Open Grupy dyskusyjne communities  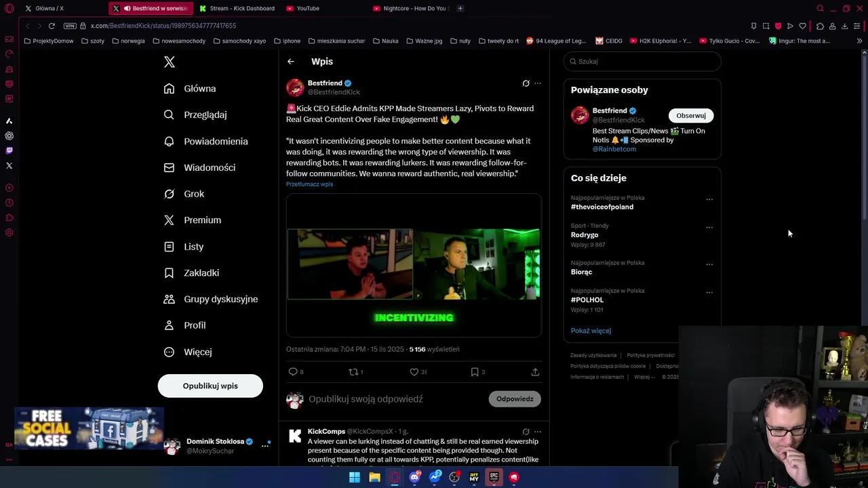pos(211,299)
